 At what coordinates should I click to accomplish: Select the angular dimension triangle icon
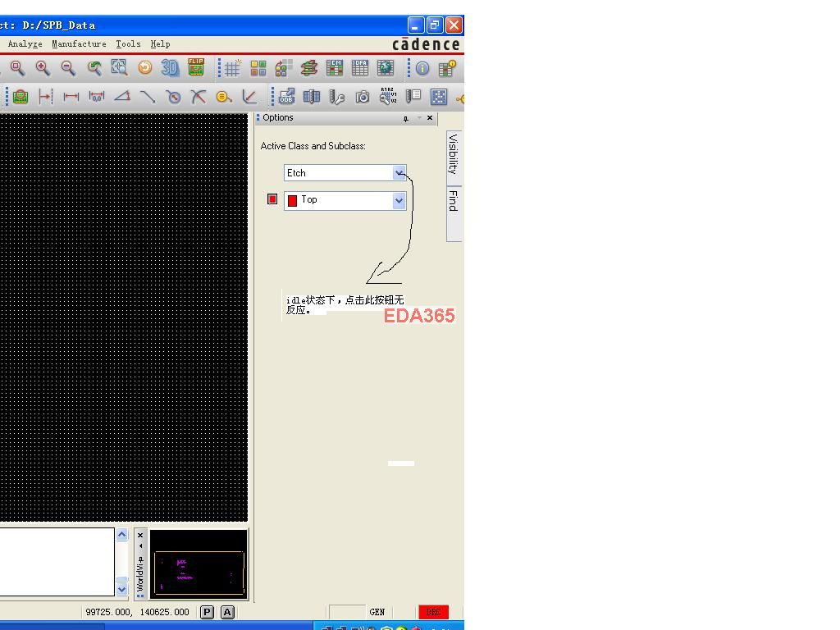coord(122,97)
